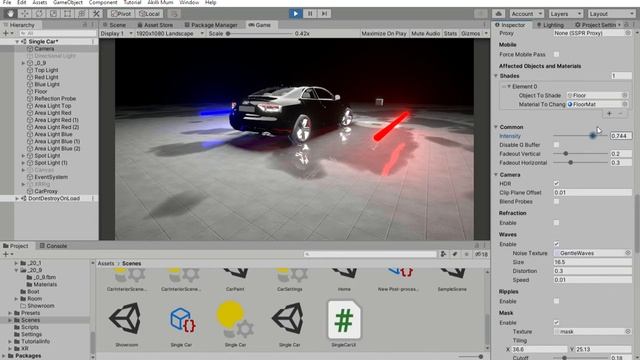Select Camera in the Hierarchy
Screen dimensions: 640x360
coord(44,49)
